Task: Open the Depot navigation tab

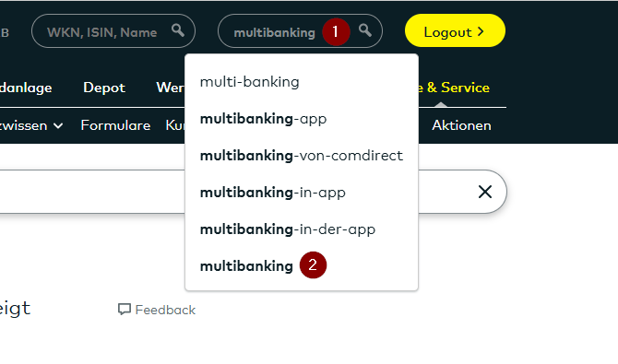Action: (104, 88)
